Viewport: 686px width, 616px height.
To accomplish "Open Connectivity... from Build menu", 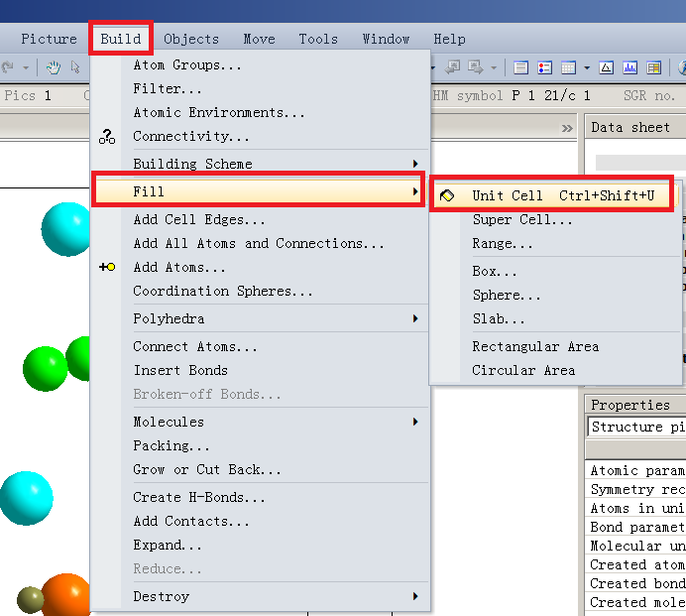I will tap(191, 136).
